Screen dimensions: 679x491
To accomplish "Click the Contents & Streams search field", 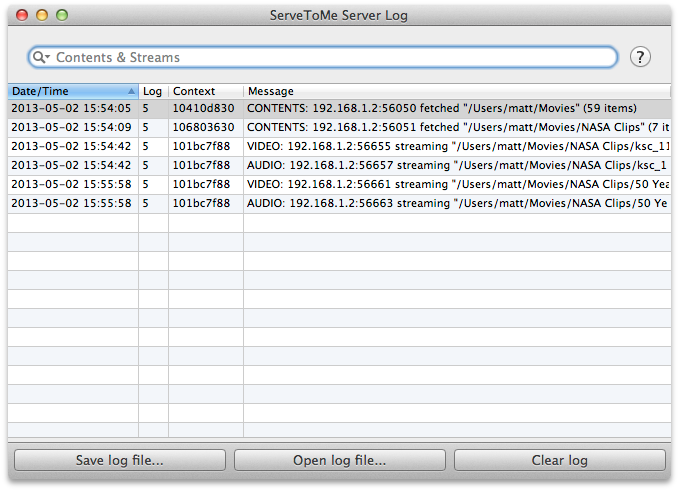I will (x=323, y=57).
